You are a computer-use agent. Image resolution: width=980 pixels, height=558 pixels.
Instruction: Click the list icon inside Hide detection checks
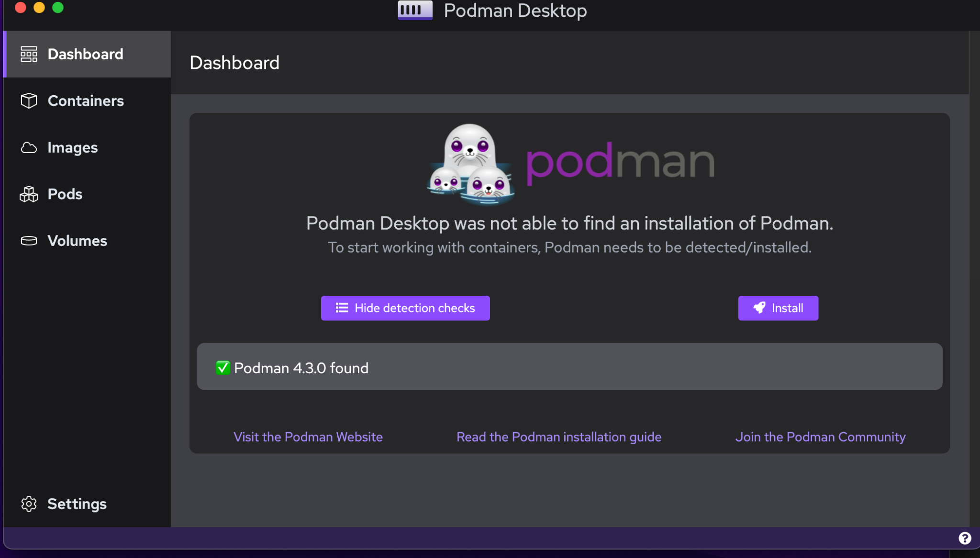pos(342,308)
